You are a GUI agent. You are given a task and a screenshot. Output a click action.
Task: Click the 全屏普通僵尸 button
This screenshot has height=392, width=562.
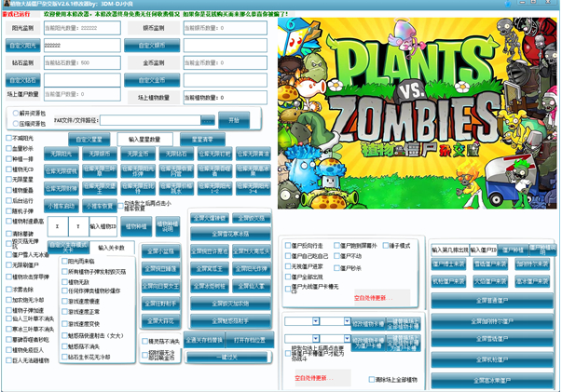tap(492, 301)
